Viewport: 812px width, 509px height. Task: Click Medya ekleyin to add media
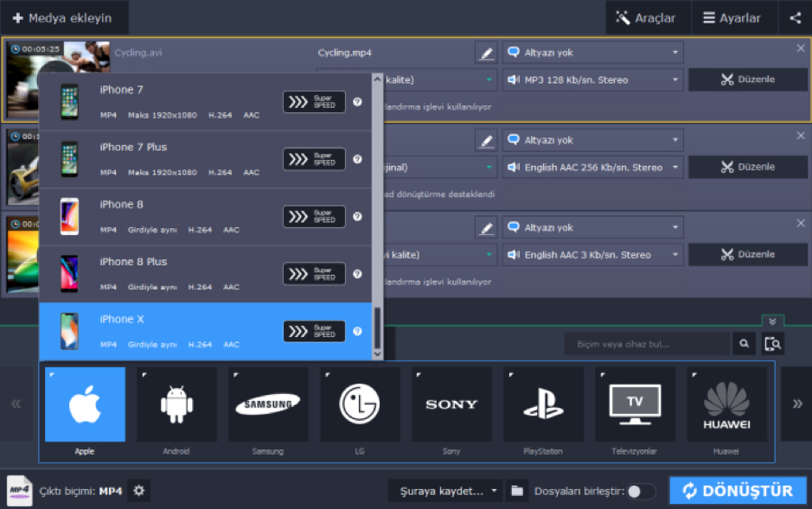coord(62,18)
